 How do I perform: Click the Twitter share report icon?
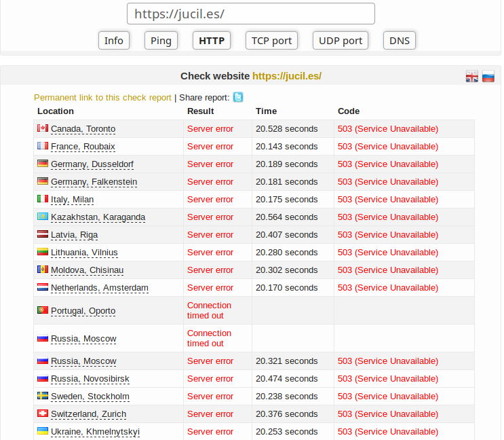(x=238, y=97)
